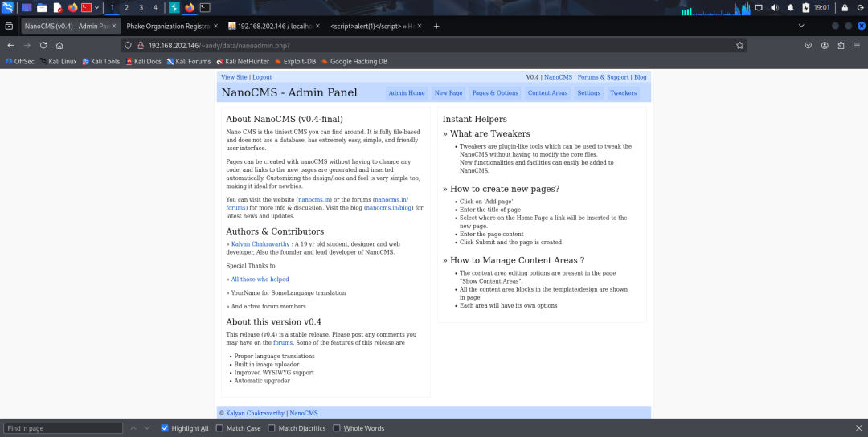Launch Firefox from the panel launcher
868x437 pixels.
click(x=72, y=8)
